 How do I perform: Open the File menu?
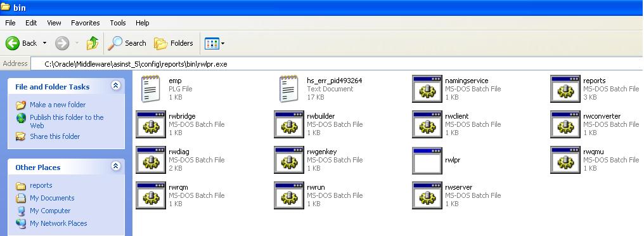pos(10,23)
